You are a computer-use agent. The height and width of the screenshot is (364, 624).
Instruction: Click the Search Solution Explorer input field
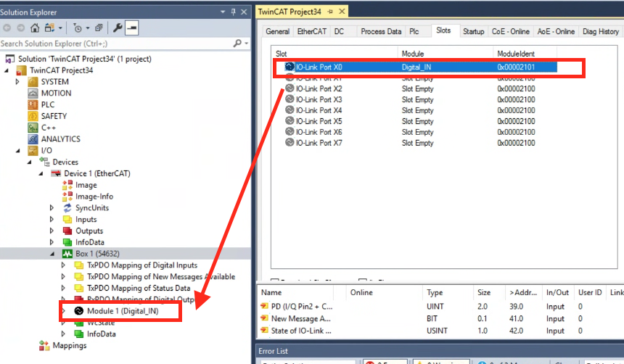[115, 44]
